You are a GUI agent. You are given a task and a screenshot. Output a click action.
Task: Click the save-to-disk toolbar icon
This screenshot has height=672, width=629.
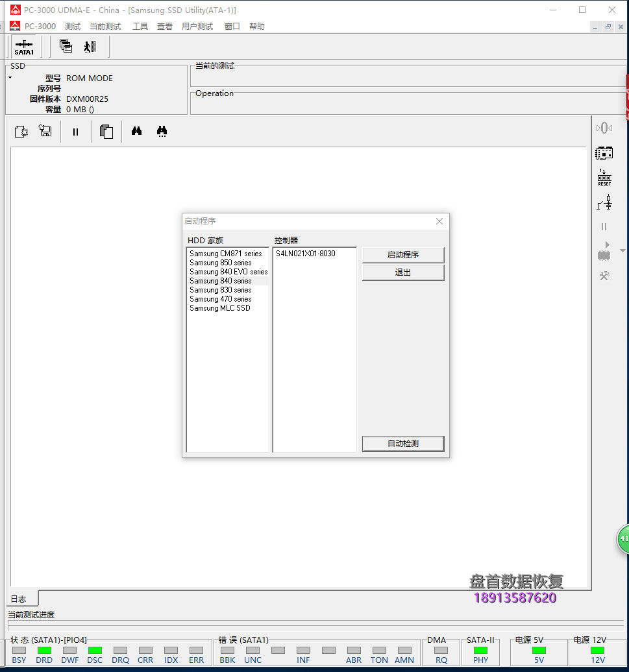[x=45, y=131]
